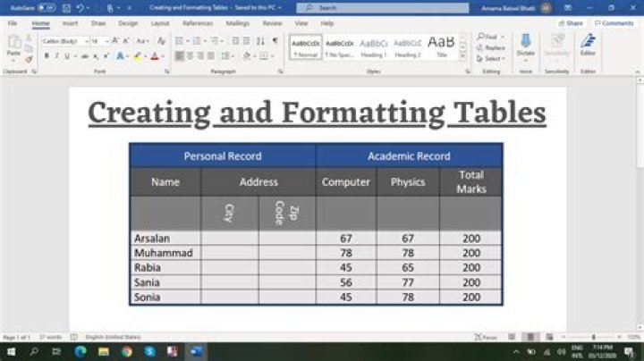Open Google Chrome from the taskbar
Screen dimensions: 644x361
pos(126,351)
